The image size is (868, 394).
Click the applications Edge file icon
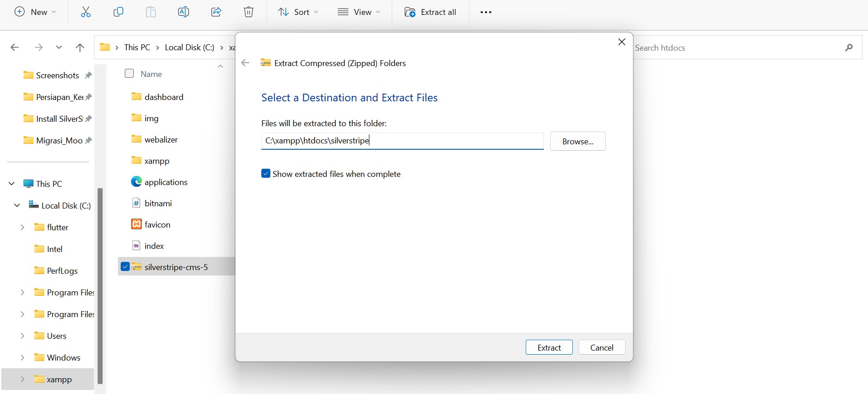click(137, 182)
